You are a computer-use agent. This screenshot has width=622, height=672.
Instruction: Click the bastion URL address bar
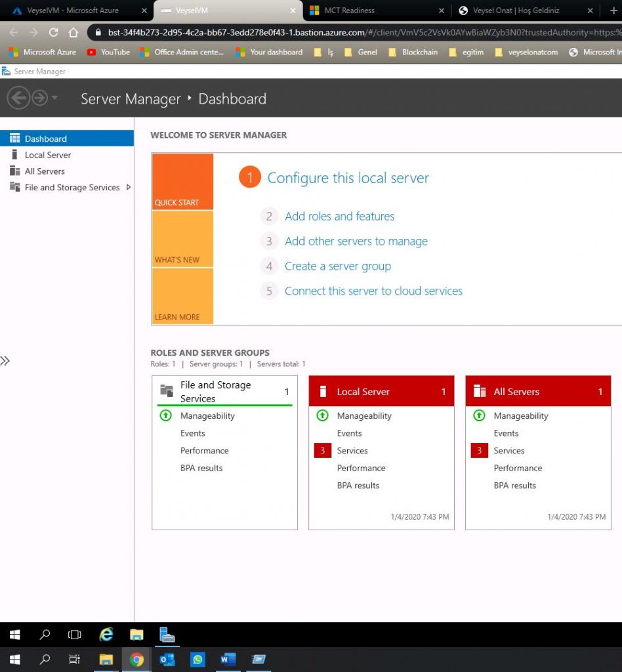(x=356, y=33)
